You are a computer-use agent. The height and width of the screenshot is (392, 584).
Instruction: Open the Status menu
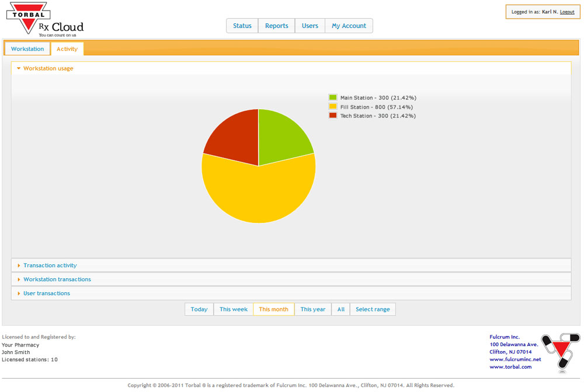242,26
